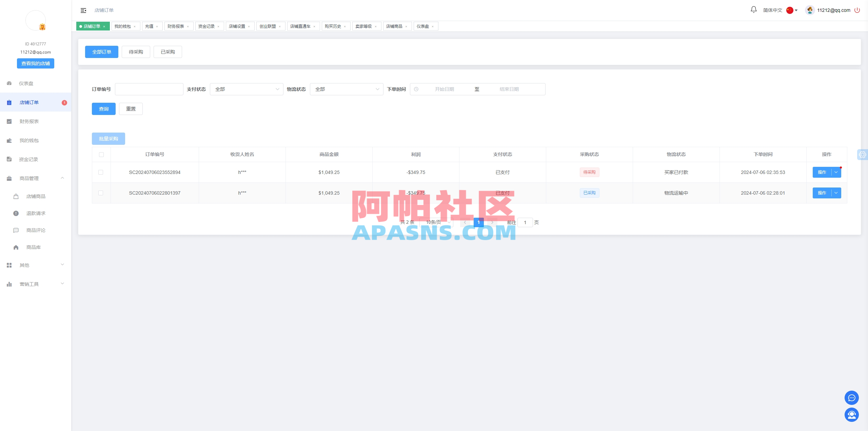Click 查看我的店铺 button
868x431 pixels.
click(x=35, y=63)
